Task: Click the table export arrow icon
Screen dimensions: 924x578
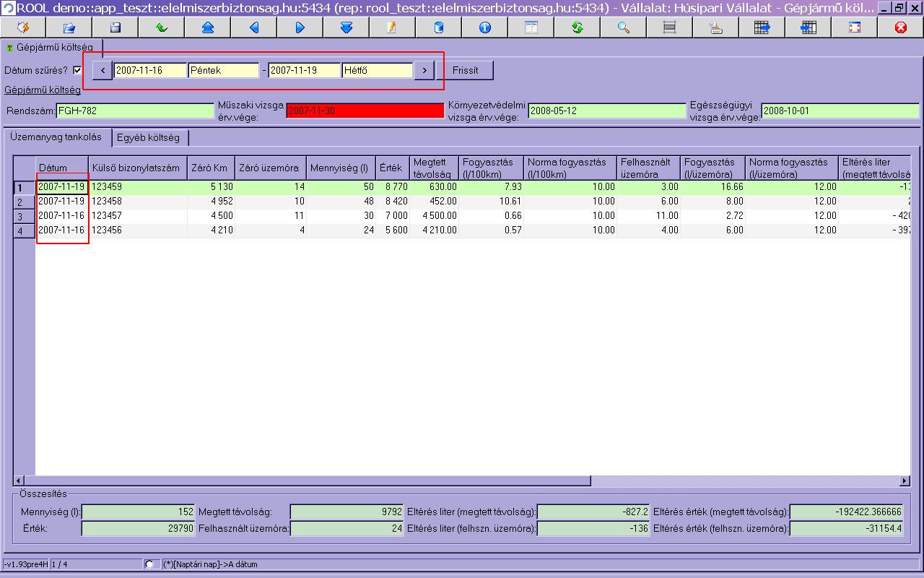Action: 762,27
